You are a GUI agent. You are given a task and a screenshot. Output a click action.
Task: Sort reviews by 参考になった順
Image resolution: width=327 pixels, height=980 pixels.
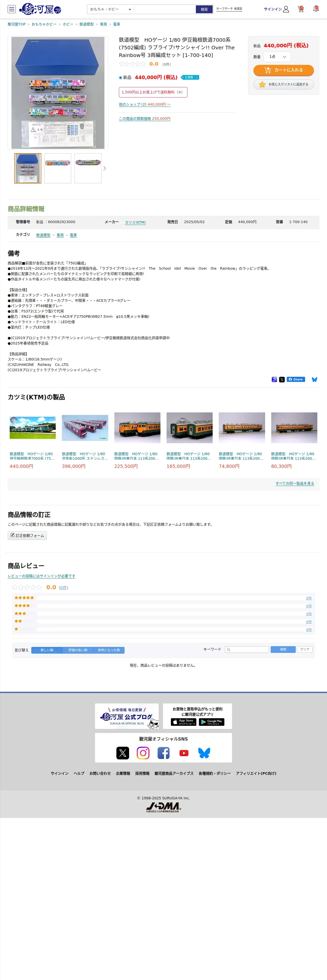109,650
